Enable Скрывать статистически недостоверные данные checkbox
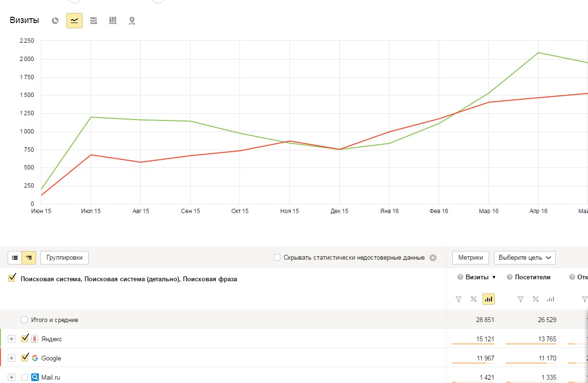Viewport: 588px width, 383px height. 277,257
